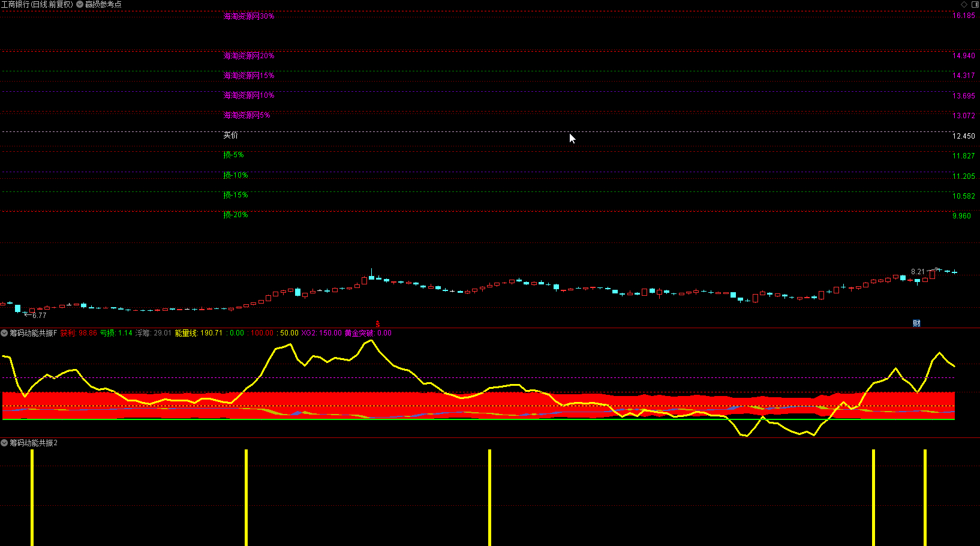This screenshot has width=980, height=546.
Task: Click the 海淘资源网30% profit line label
Action: pos(249,16)
